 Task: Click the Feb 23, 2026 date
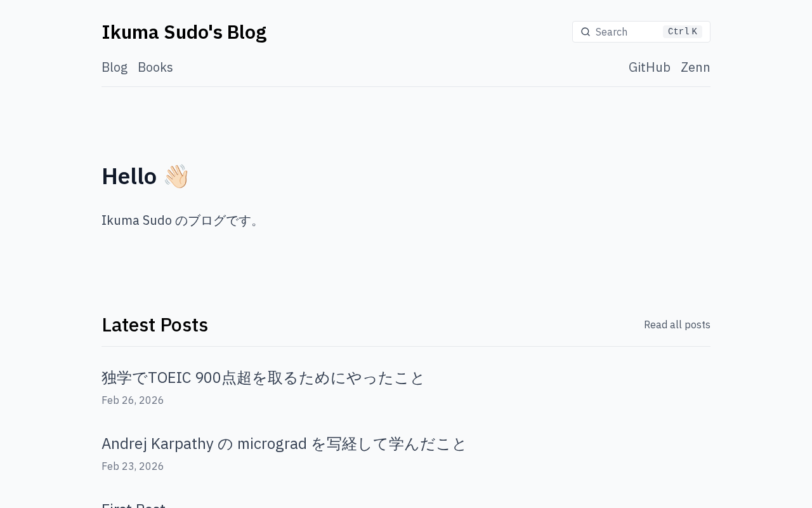[x=133, y=466]
